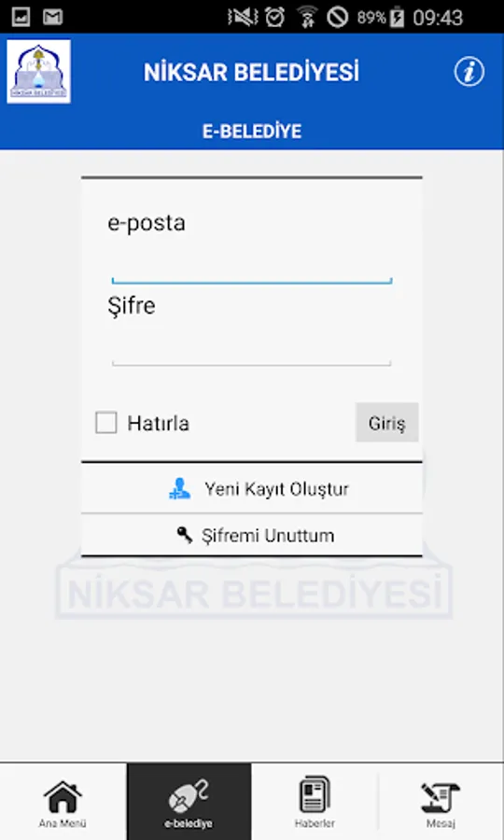
Task: Tap the Niksar Belediyesi logo
Action: 38,71
